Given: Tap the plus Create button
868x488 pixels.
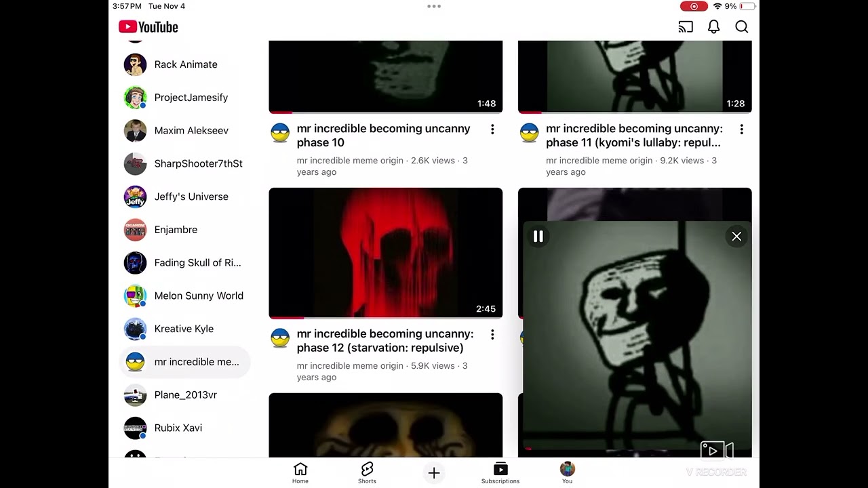Looking at the screenshot, I should [x=434, y=473].
